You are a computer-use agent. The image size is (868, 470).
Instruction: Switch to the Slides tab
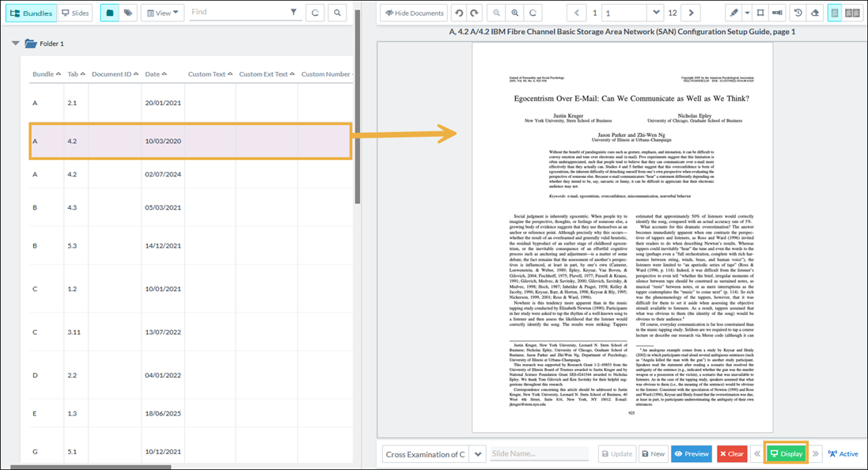[75, 13]
